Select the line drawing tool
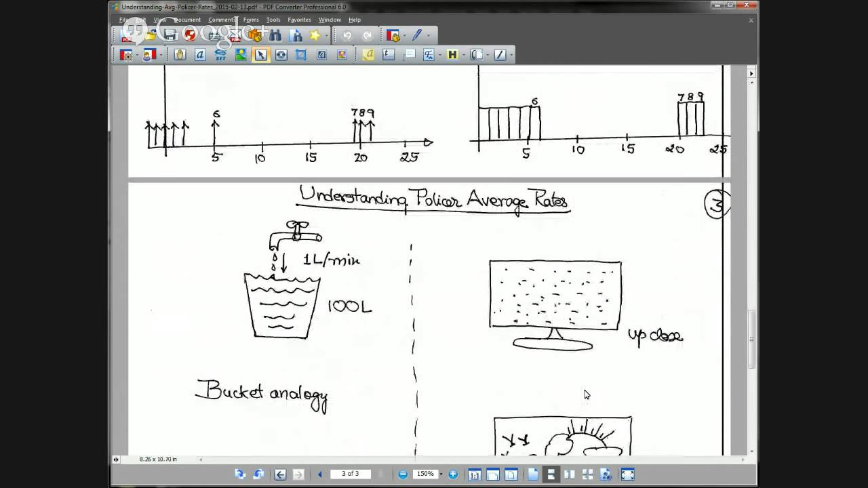868x488 pixels. [500, 55]
